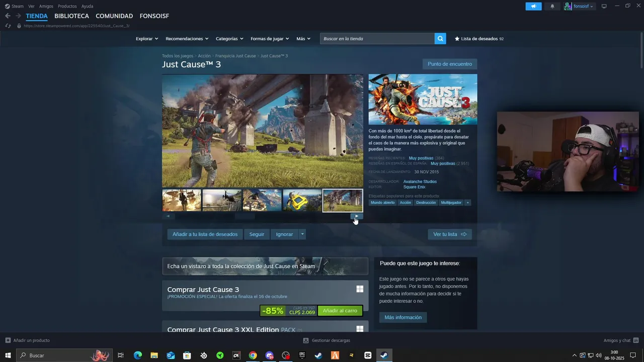Open the Just Cause collection banner
The image size is (644, 362).
click(x=265, y=266)
